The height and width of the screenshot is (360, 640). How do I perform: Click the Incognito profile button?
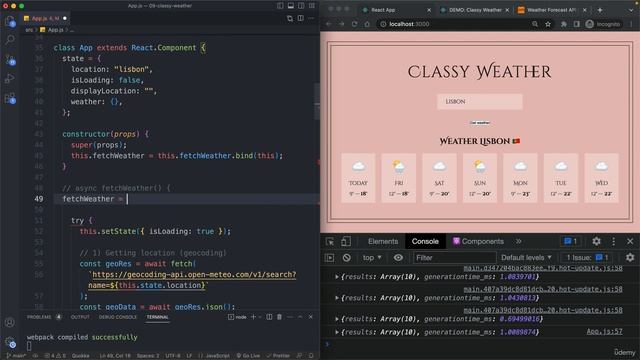pos(603,24)
